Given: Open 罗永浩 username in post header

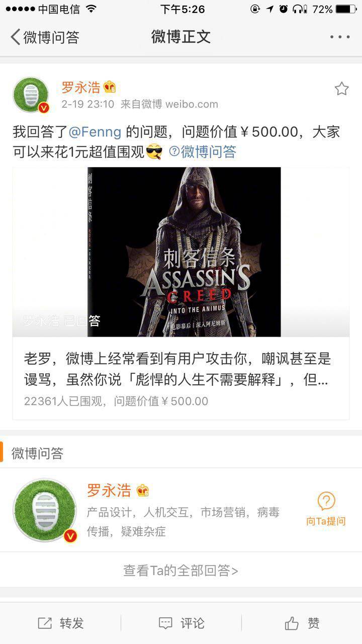Looking at the screenshot, I should pyautogui.click(x=81, y=87).
